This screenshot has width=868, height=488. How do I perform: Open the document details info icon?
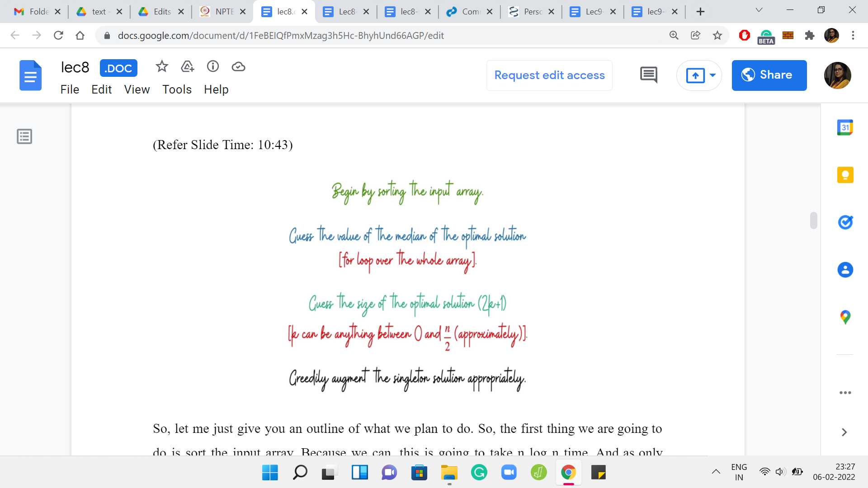coord(213,67)
